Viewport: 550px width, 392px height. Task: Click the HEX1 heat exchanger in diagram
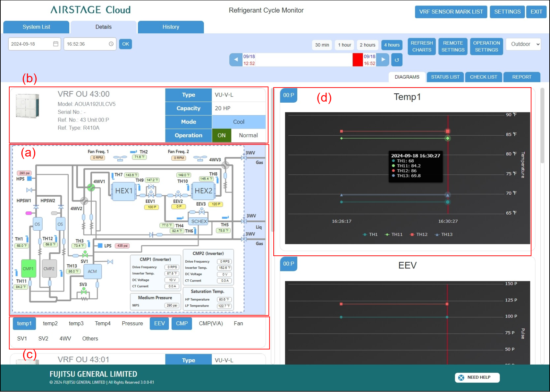[x=124, y=191]
